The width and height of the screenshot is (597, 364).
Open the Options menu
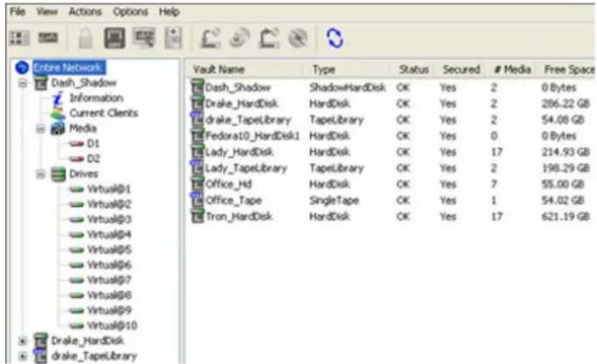130,12
